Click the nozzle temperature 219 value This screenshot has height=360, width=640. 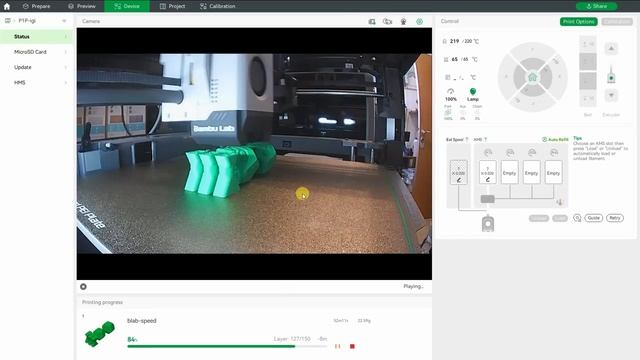point(454,41)
